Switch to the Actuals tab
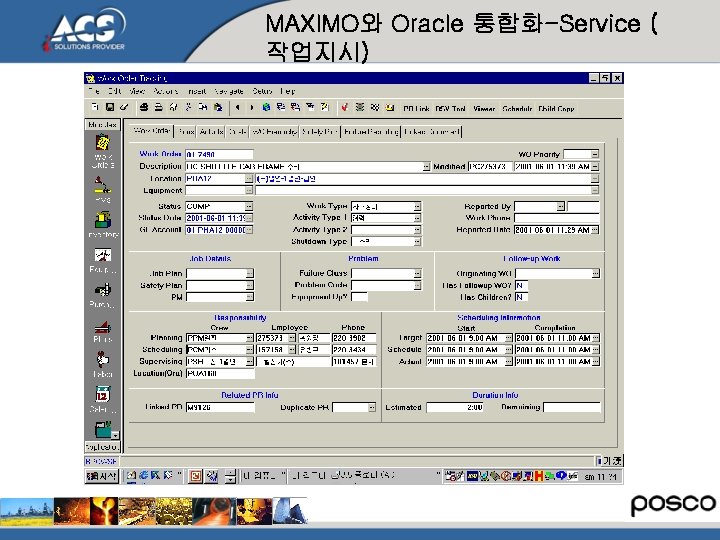This screenshot has width=720, height=540. tap(211, 132)
